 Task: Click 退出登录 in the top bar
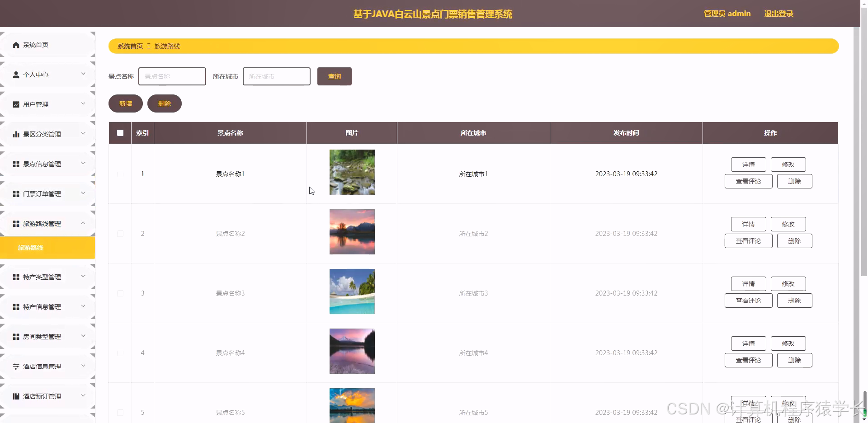coord(778,13)
